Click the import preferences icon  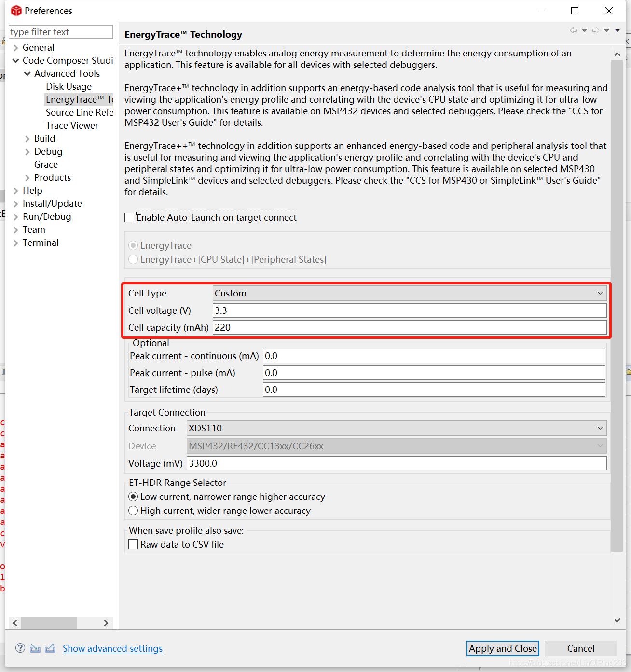point(35,648)
